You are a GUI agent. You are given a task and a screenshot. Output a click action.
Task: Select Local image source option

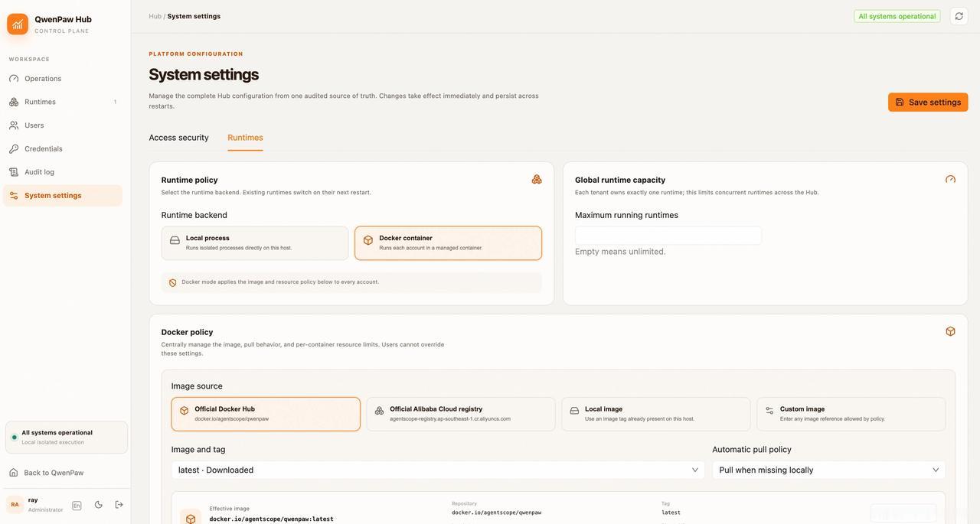pyautogui.click(x=656, y=414)
